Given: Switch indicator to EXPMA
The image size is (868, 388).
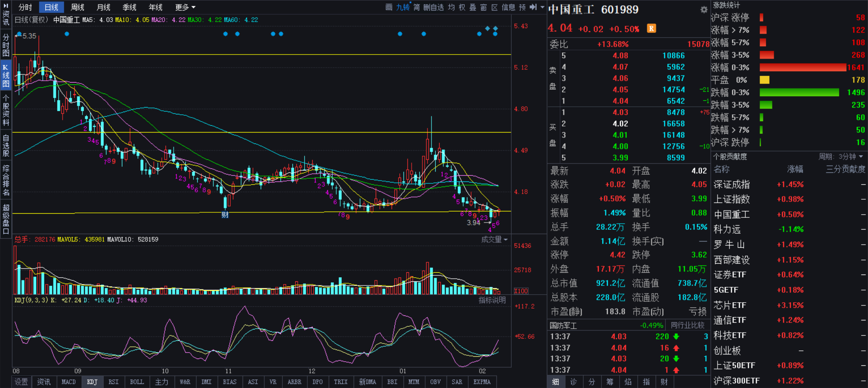Looking at the screenshot, I should point(482,382).
